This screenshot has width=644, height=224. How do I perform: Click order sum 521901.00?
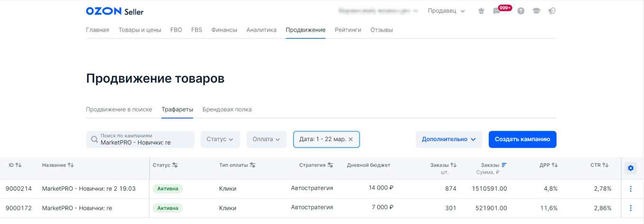coord(491,207)
